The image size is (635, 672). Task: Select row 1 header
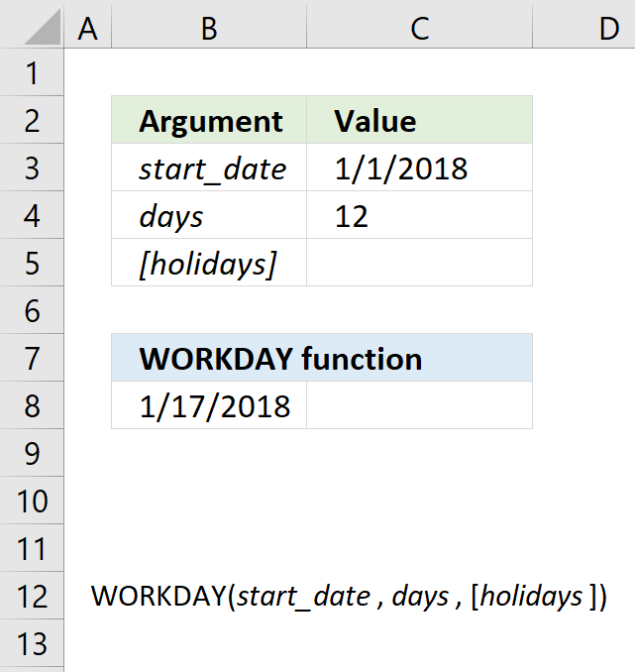[32, 72]
